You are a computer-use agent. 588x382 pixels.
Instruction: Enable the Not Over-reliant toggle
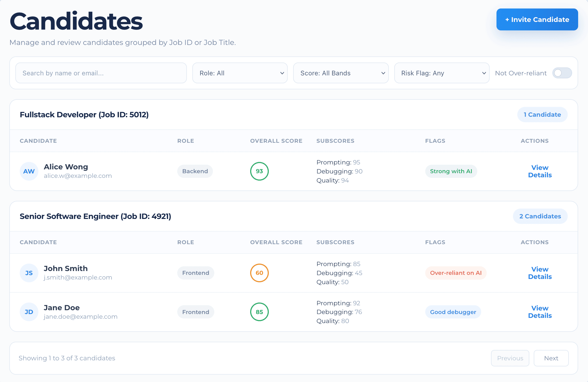point(562,73)
